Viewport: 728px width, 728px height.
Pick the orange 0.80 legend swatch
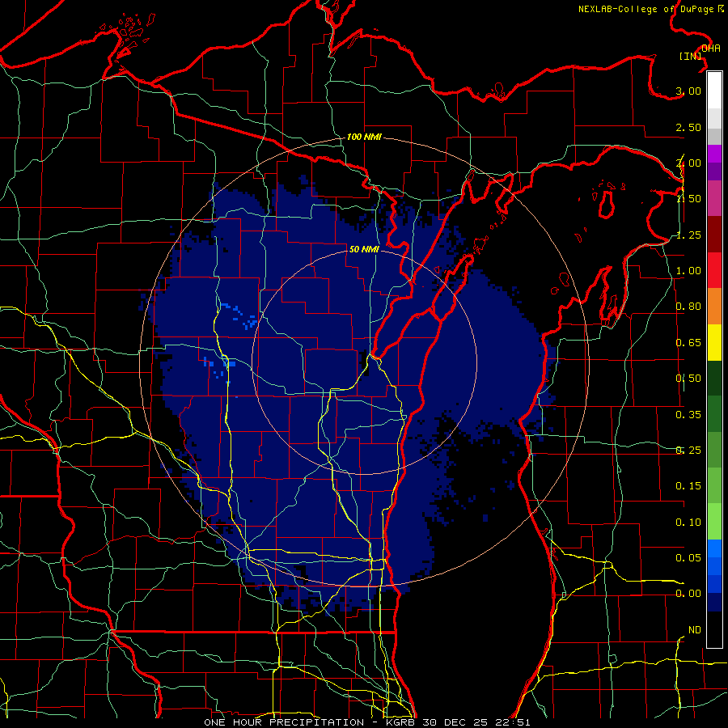pos(714,306)
